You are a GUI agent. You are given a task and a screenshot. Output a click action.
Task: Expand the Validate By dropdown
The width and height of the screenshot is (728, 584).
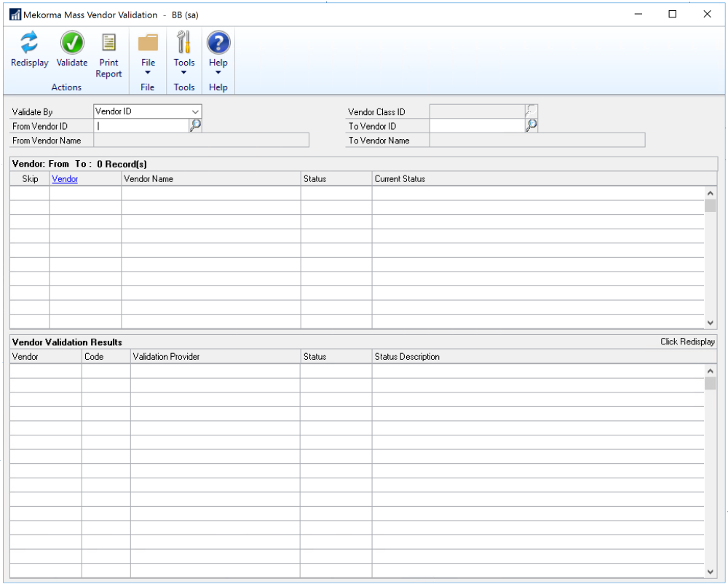[x=195, y=111]
